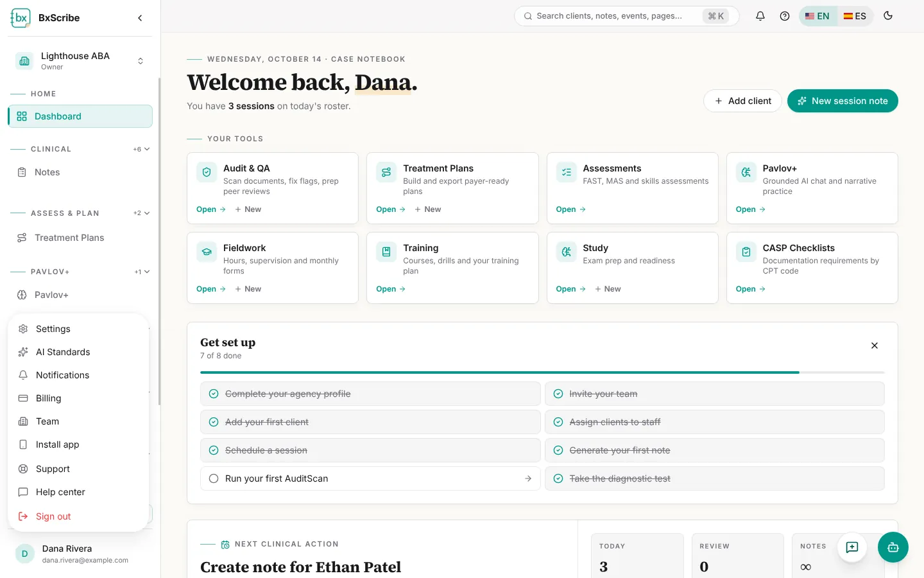Click the Assessments checklist icon
The image size is (924, 578).
[567, 172]
